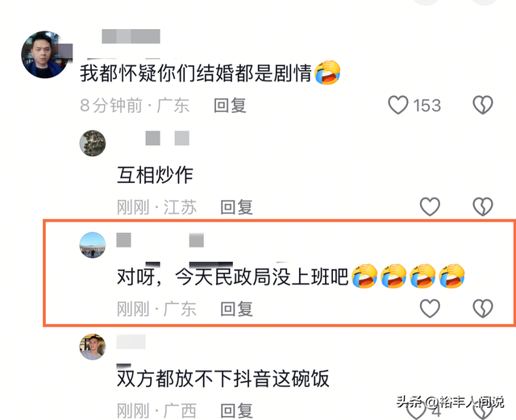Dislike the 今天民政局没上班吧 reply
The height and width of the screenshot is (420, 516).
click(x=483, y=309)
